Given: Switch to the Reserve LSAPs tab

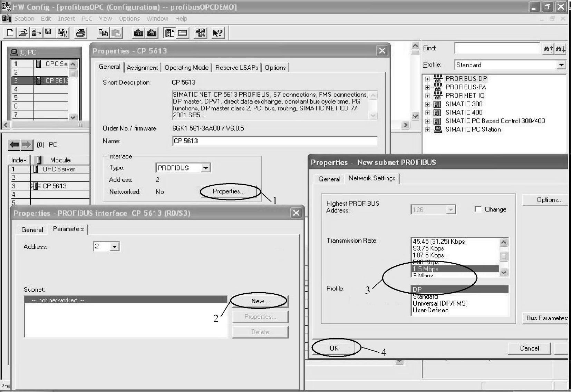Looking at the screenshot, I should click(x=237, y=68).
